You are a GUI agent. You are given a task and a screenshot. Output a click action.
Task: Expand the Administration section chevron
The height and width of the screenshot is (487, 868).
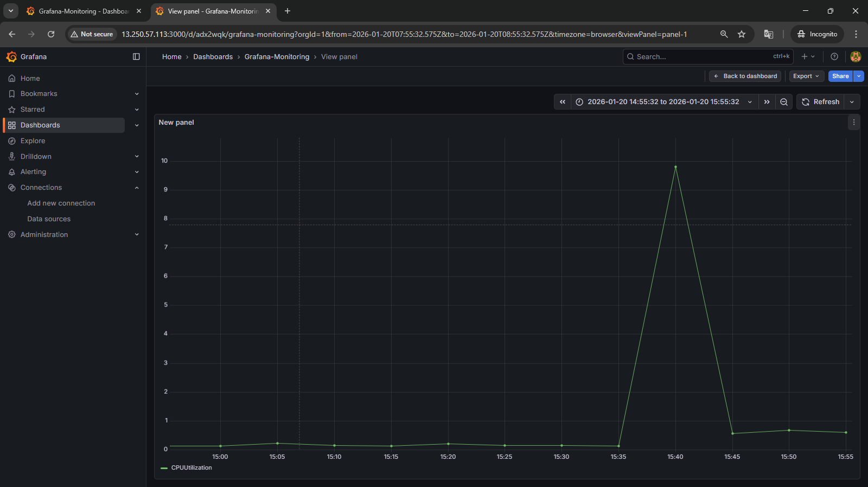(x=137, y=235)
